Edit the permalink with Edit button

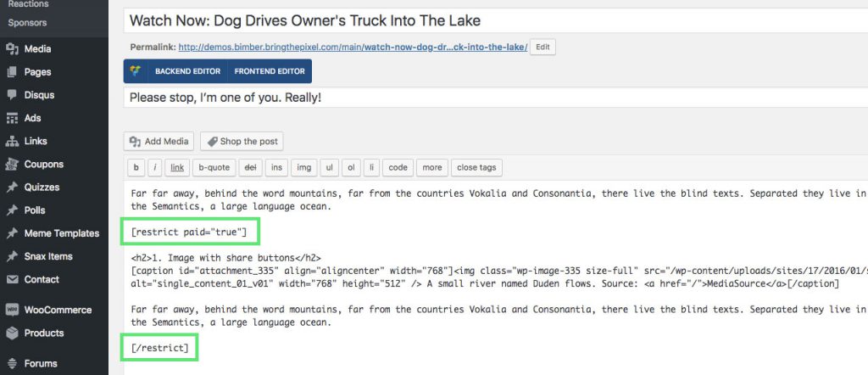(543, 47)
